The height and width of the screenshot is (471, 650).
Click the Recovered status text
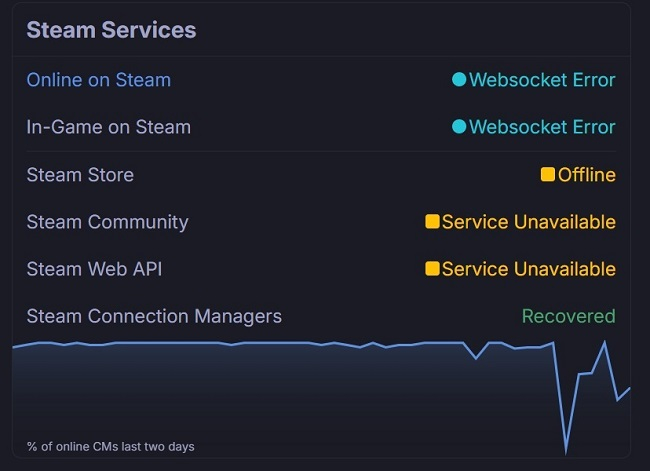pyautogui.click(x=568, y=316)
